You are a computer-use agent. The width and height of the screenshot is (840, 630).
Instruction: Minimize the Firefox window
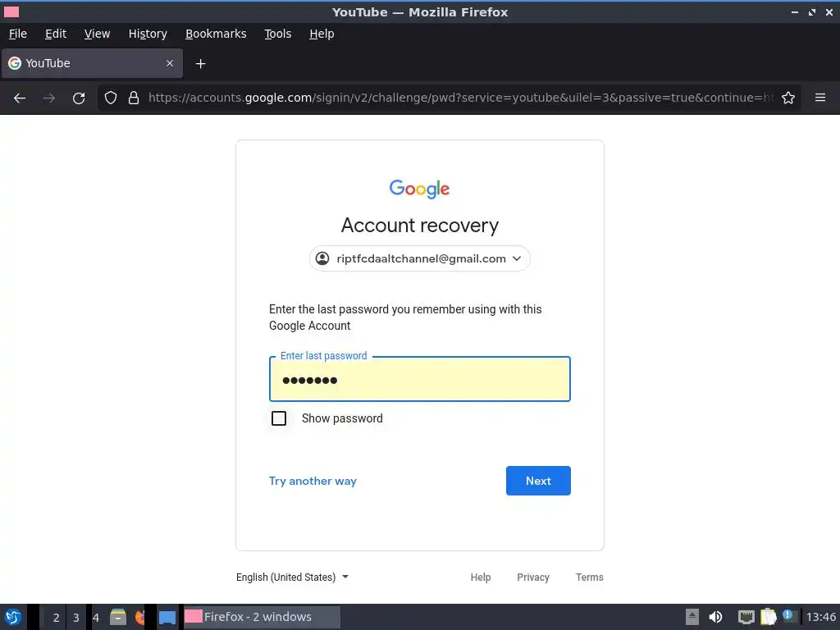pos(795,11)
